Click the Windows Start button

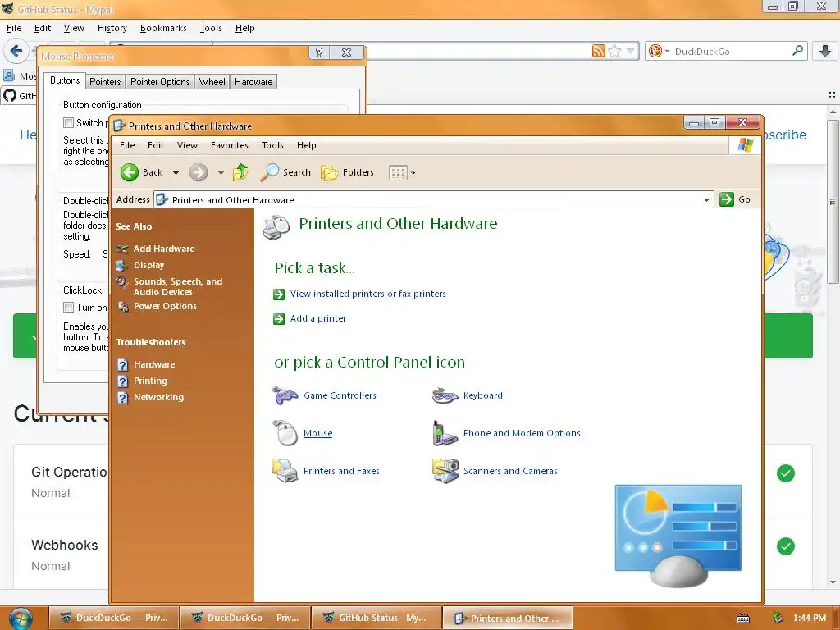21,619
